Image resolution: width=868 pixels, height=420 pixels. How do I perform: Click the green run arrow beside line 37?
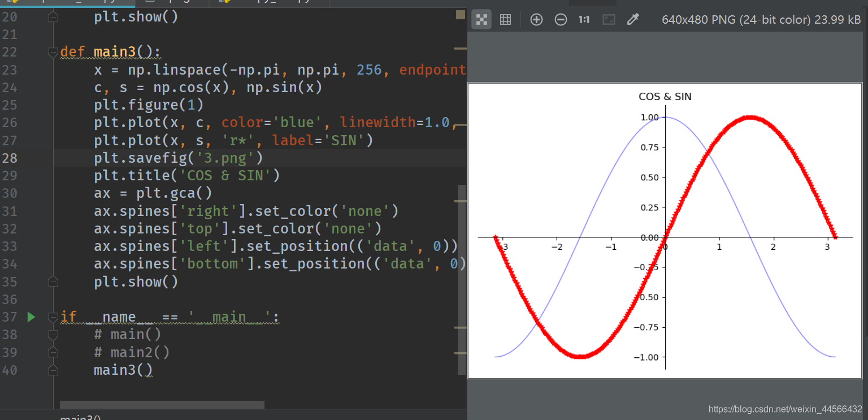pos(31,317)
